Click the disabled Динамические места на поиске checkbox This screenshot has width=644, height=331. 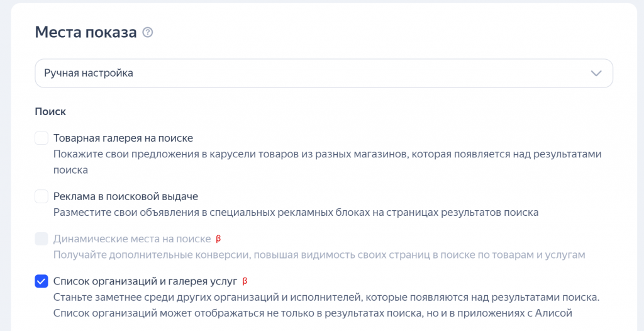[x=42, y=239]
